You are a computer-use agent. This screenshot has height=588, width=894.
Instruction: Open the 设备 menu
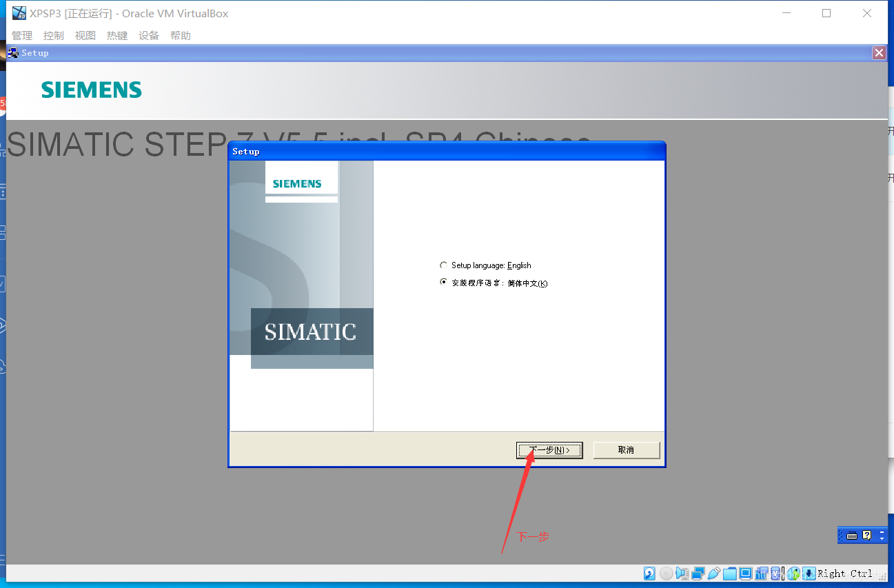pos(149,35)
